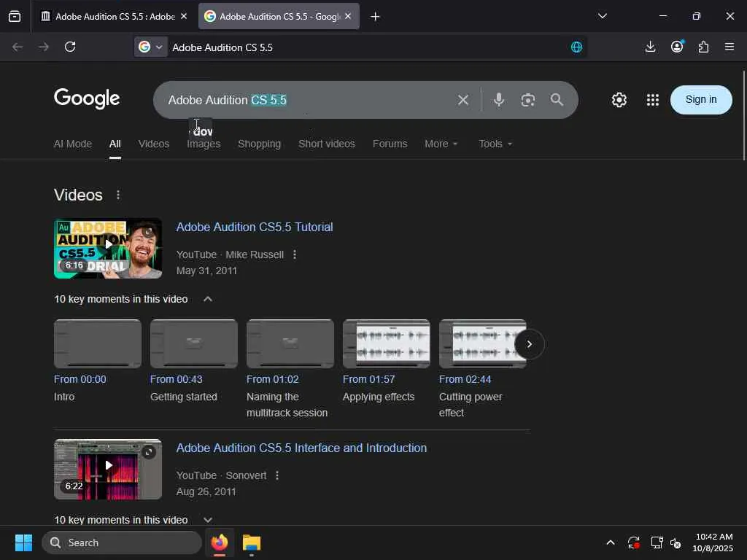Start a voice search with microphone
Screen dimensions: 747x560
coord(499,100)
